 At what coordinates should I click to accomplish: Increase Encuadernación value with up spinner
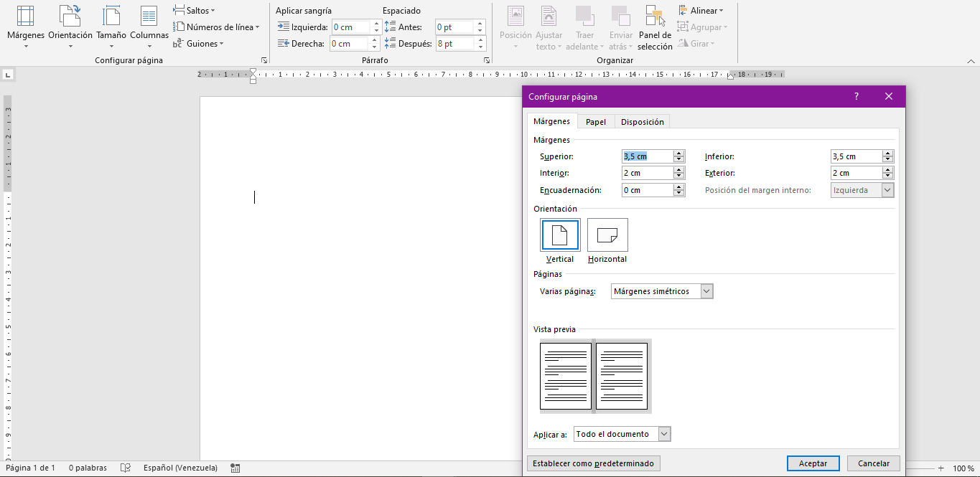(679, 187)
